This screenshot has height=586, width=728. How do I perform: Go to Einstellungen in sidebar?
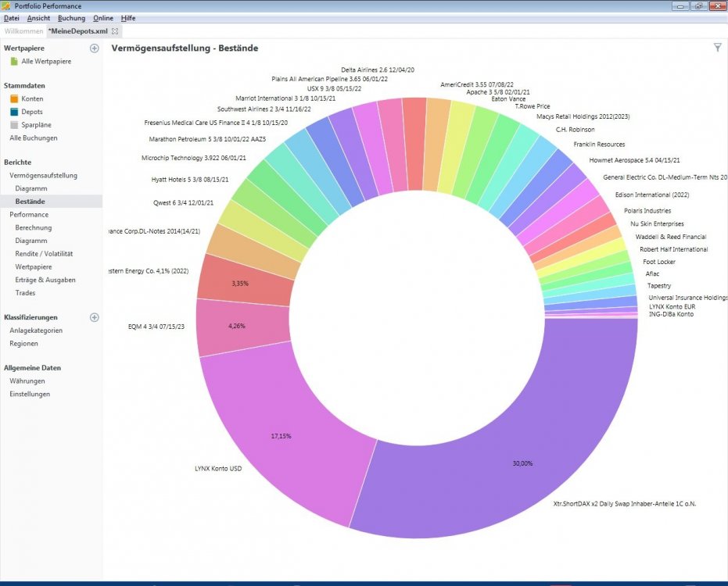tap(30, 394)
